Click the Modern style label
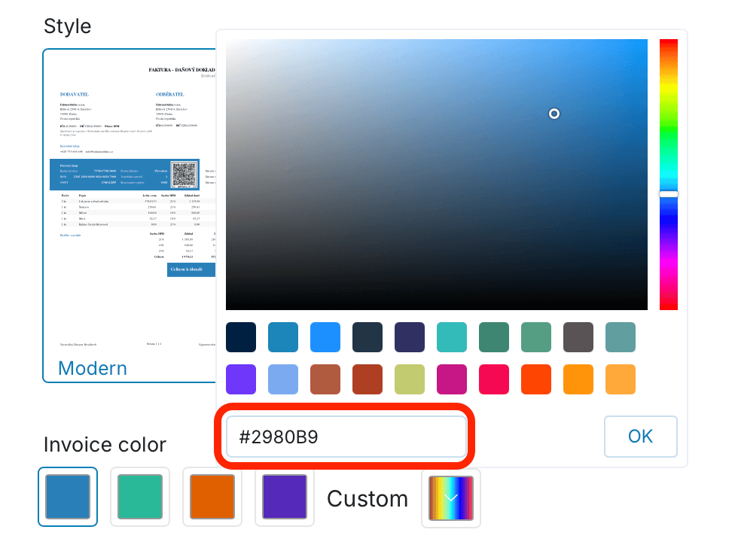 [x=93, y=368]
